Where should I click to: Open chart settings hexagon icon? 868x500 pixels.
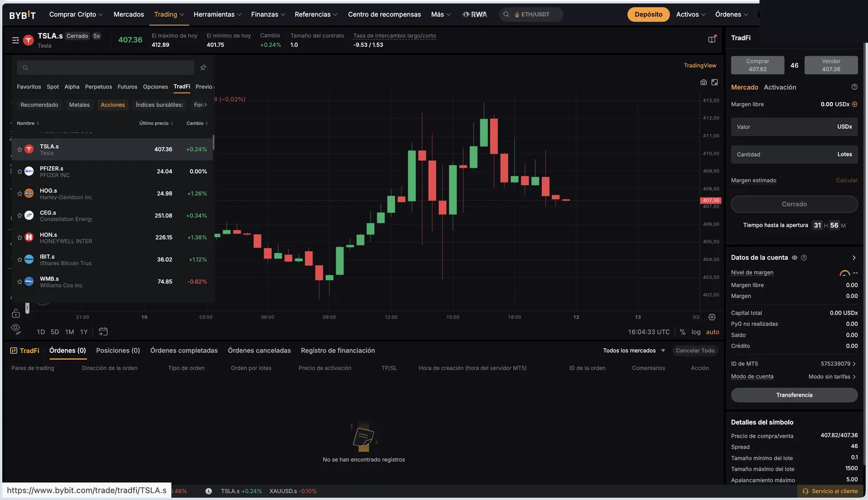pyautogui.click(x=712, y=317)
